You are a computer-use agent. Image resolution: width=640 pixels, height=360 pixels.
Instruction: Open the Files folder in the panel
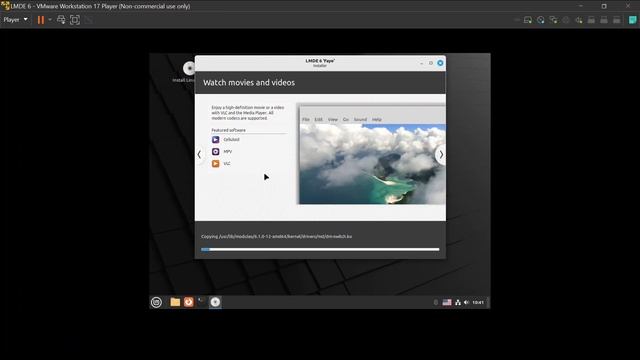coord(175,302)
